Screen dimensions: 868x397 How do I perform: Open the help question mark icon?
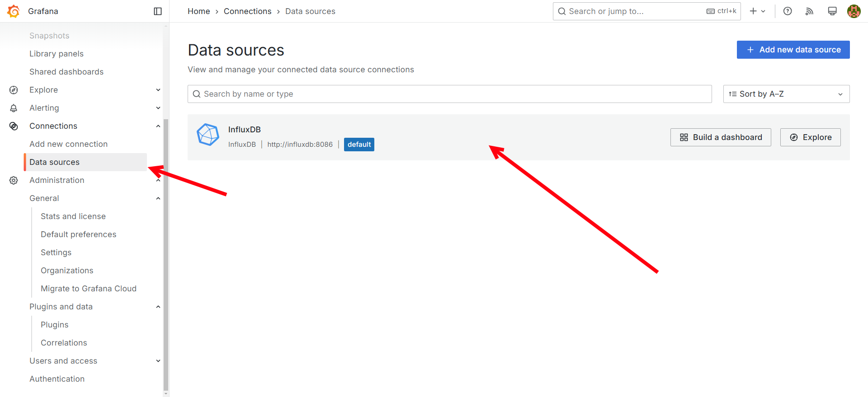[x=788, y=11]
